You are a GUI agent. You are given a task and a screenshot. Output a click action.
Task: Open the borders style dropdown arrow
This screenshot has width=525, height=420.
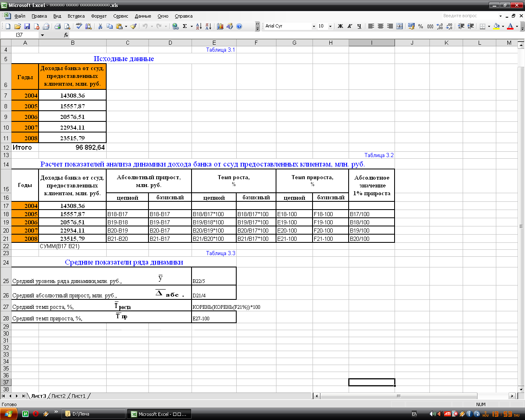point(489,26)
